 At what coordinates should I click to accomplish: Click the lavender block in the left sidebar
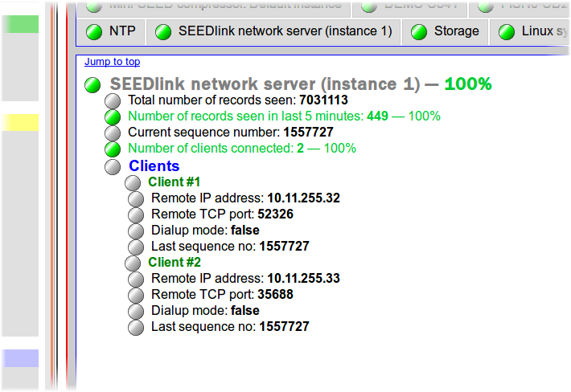pyautogui.click(x=20, y=358)
